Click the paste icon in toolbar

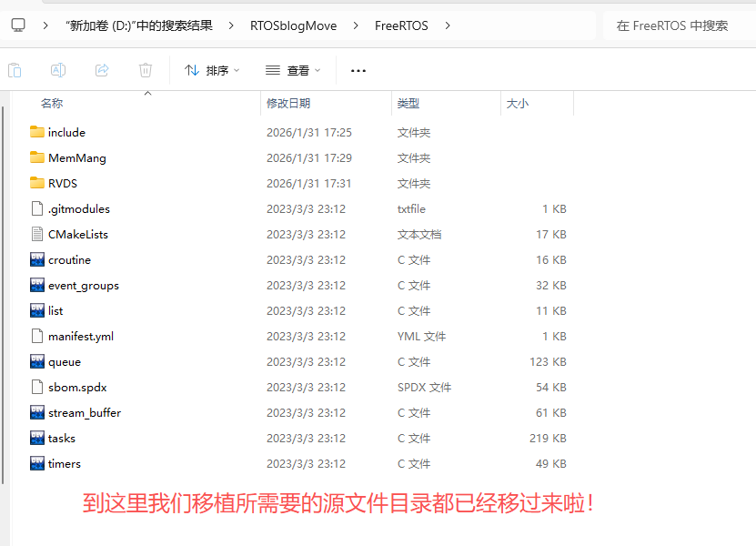pos(15,70)
